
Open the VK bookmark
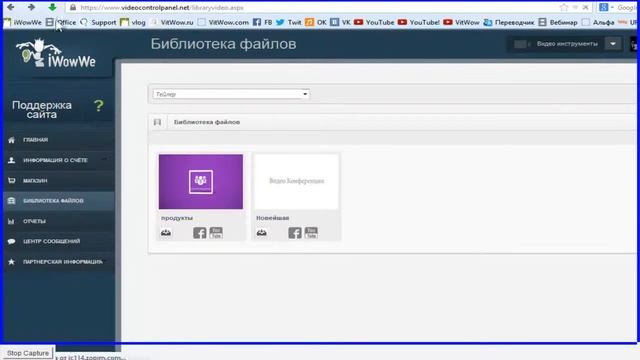[x=340, y=22]
